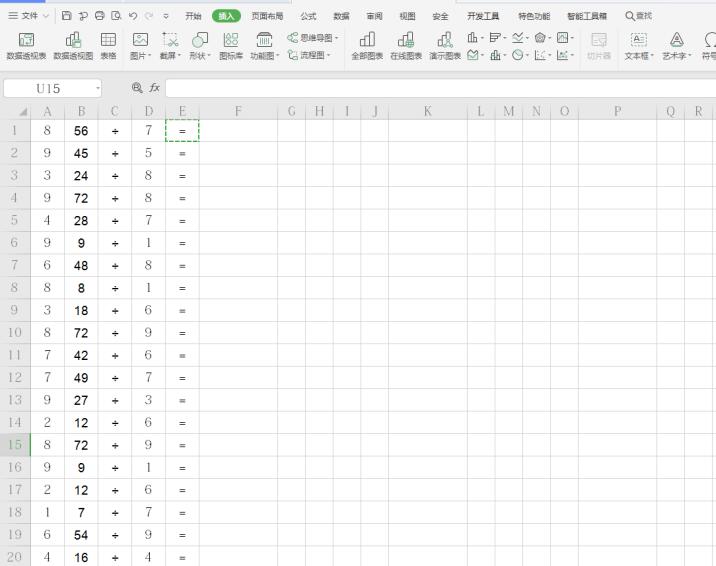Viewport: 716px width, 566px height.
Task: Open the 安全 tab
Action: [x=440, y=16]
